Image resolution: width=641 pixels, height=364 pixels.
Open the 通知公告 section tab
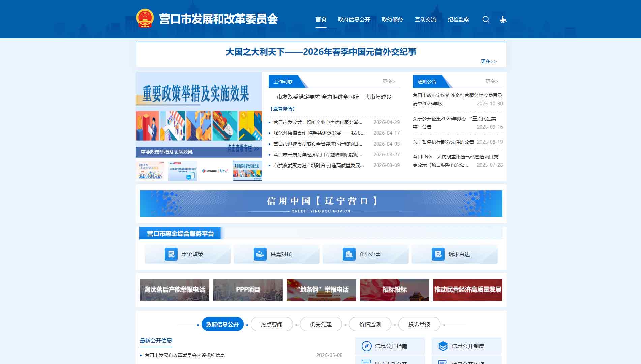click(427, 82)
